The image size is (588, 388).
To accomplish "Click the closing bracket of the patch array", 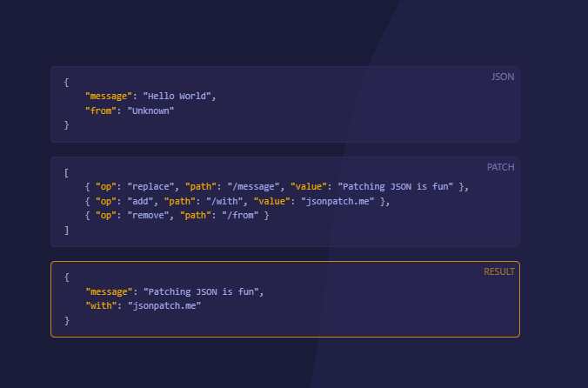I will pos(66,231).
